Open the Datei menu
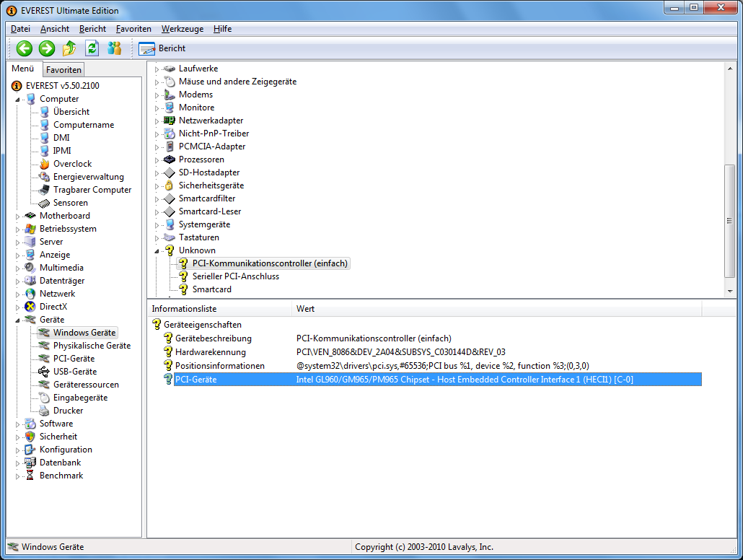Viewport: 743px width, 560px height. (20, 29)
